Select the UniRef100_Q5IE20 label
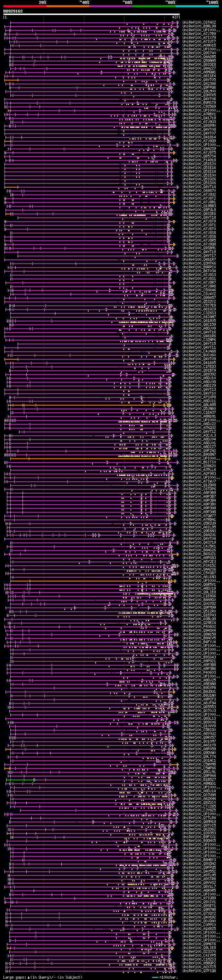 click(199, 164)
